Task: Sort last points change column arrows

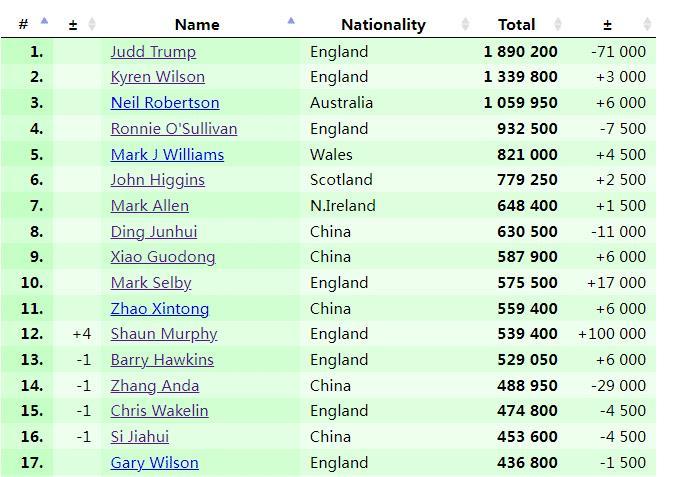Action: pos(647,24)
